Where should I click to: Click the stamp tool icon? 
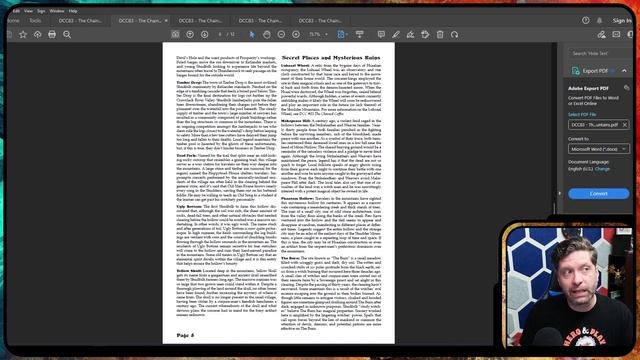point(425,35)
